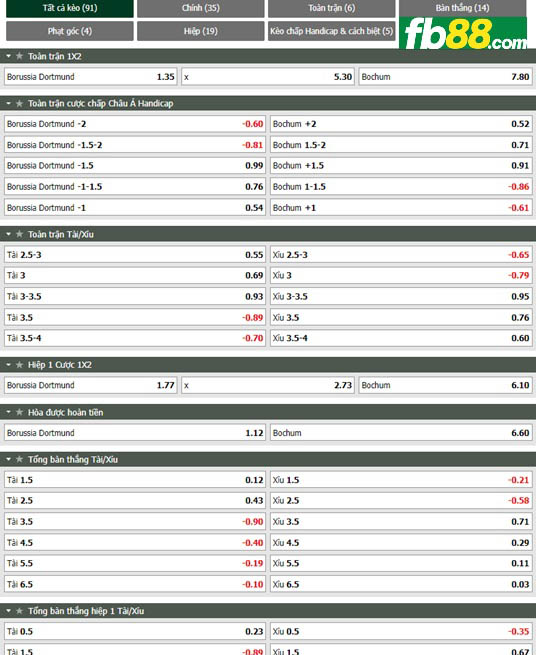This screenshot has width=536, height=655.
Task: Select Xỉu 3-3.5 at 0.95
Action: click(401, 297)
